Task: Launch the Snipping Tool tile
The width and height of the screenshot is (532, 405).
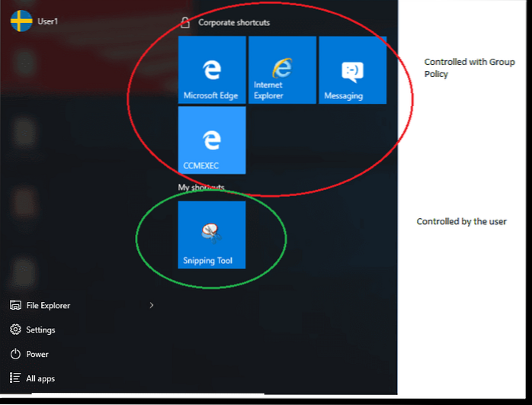Action: click(x=212, y=235)
